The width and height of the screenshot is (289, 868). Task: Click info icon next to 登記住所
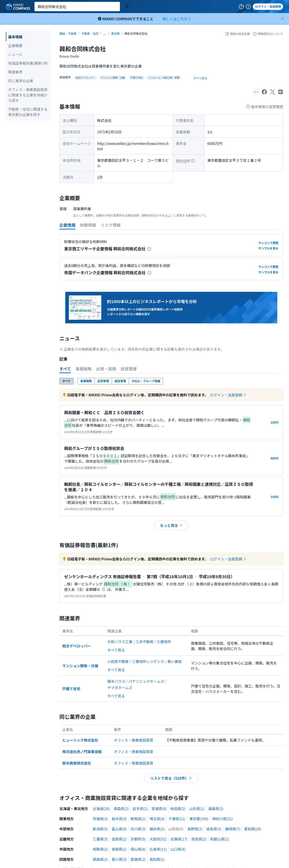[193, 161]
